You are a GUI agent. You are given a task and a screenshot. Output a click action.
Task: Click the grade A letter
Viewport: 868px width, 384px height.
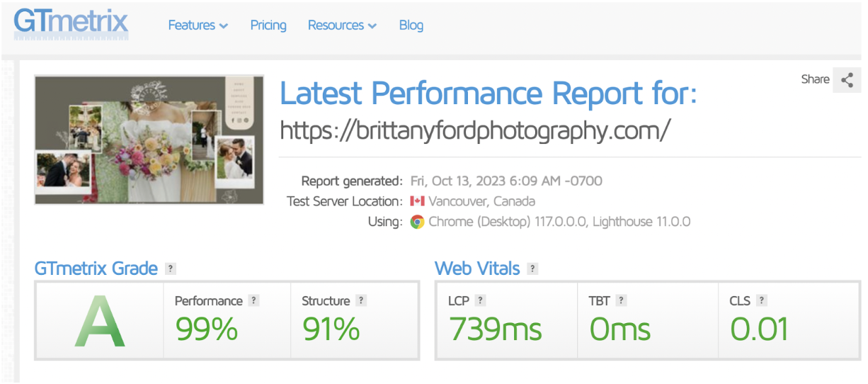point(100,322)
